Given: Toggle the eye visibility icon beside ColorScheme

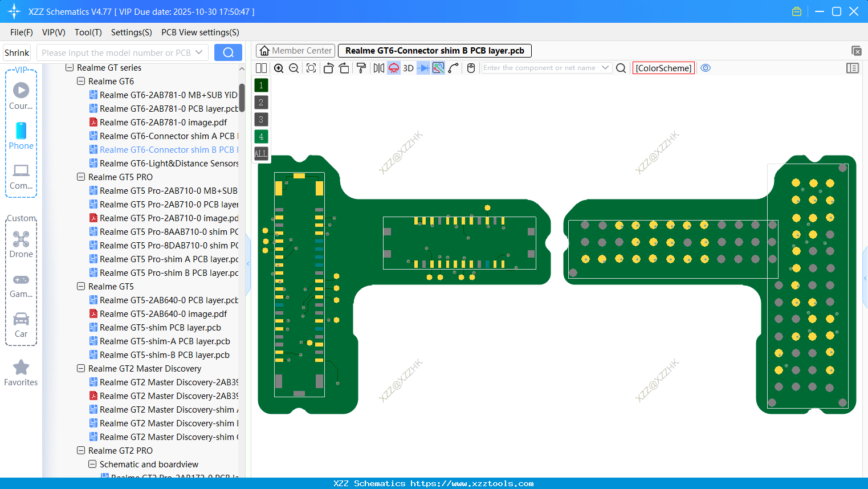Looking at the screenshot, I should (706, 68).
